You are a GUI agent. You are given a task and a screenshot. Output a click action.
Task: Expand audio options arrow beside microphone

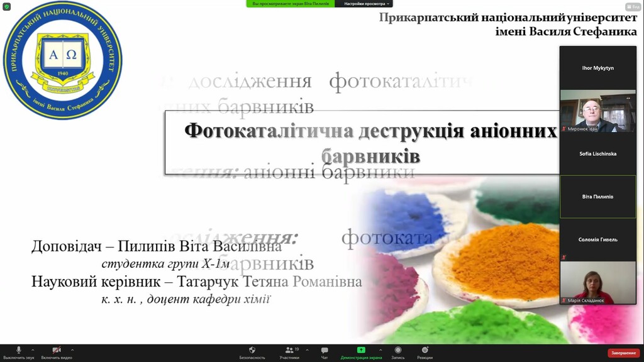click(x=33, y=350)
